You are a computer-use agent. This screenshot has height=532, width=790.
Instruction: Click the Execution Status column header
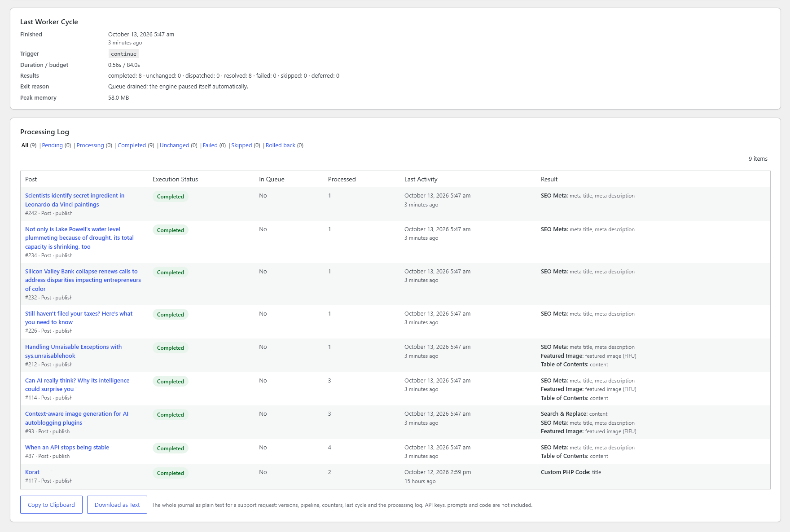(x=175, y=179)
